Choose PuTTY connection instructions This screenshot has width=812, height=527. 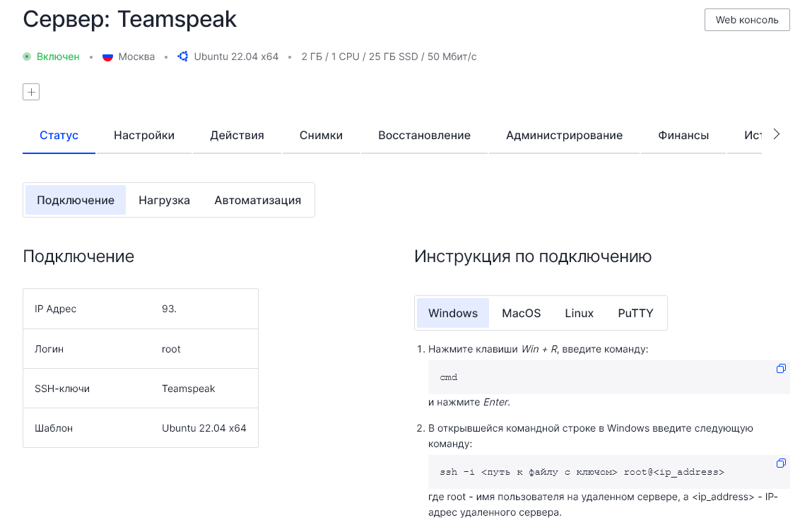[635, 313]
